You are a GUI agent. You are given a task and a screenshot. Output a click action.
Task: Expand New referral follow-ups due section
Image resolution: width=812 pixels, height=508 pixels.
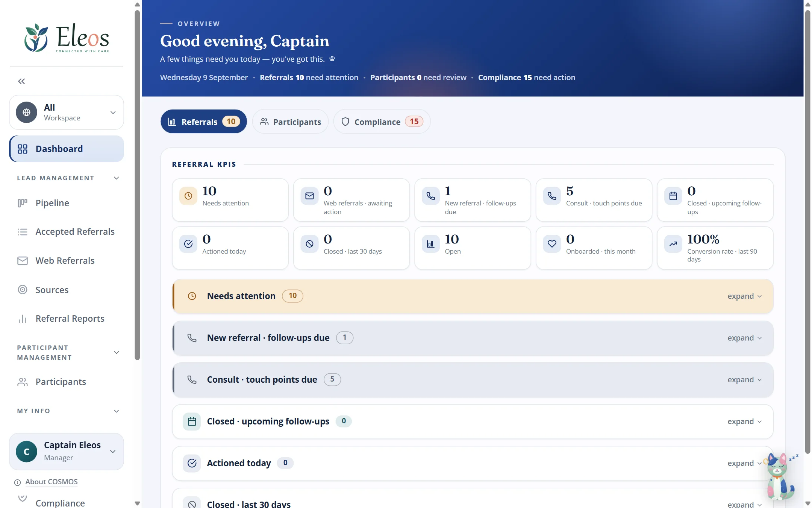pyautogui.click(x=744, y=338)
